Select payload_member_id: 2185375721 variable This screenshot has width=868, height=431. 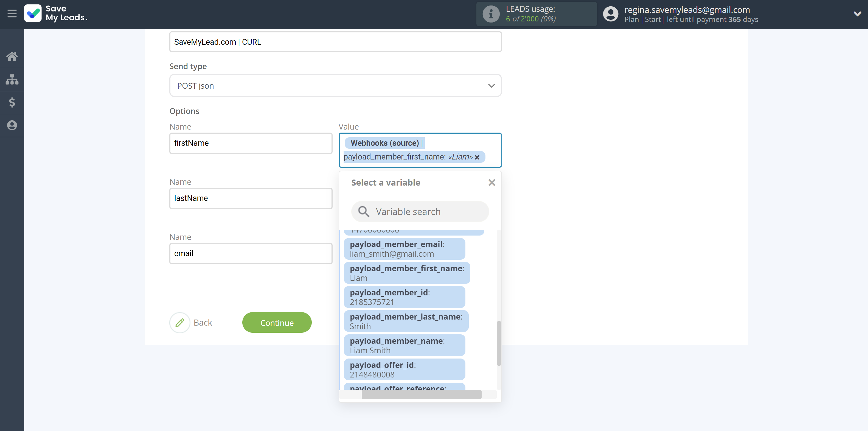tap(407, 297)
